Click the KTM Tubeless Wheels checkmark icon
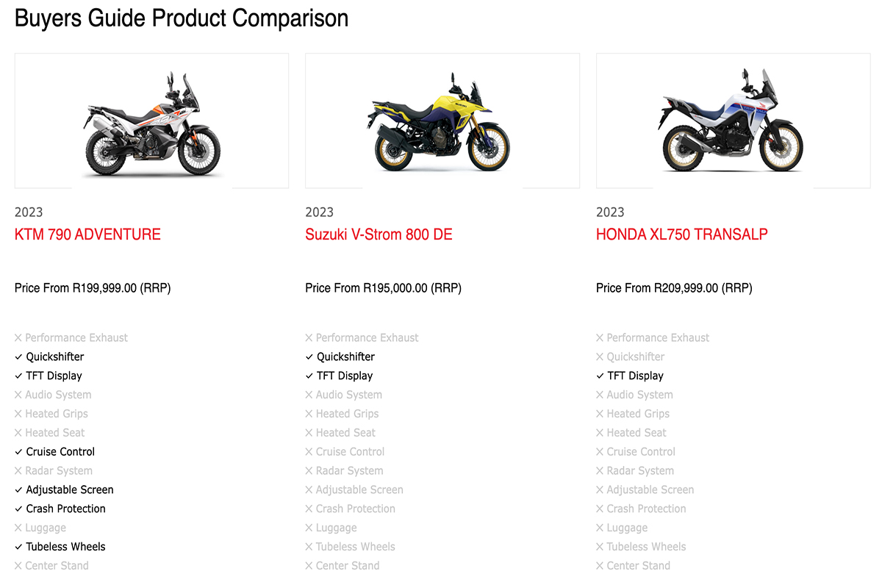 (18, 547)
